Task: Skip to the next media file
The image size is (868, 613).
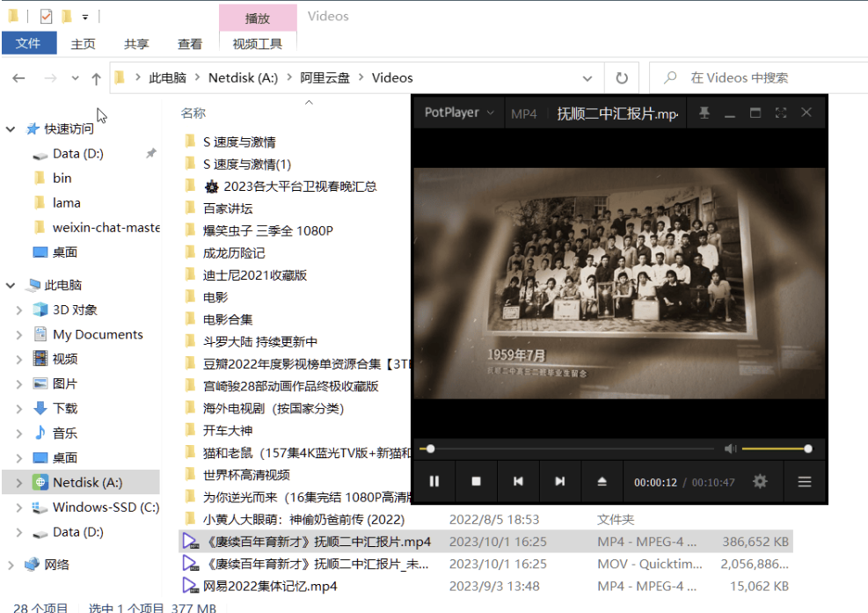Action: [x=559, y=481]
